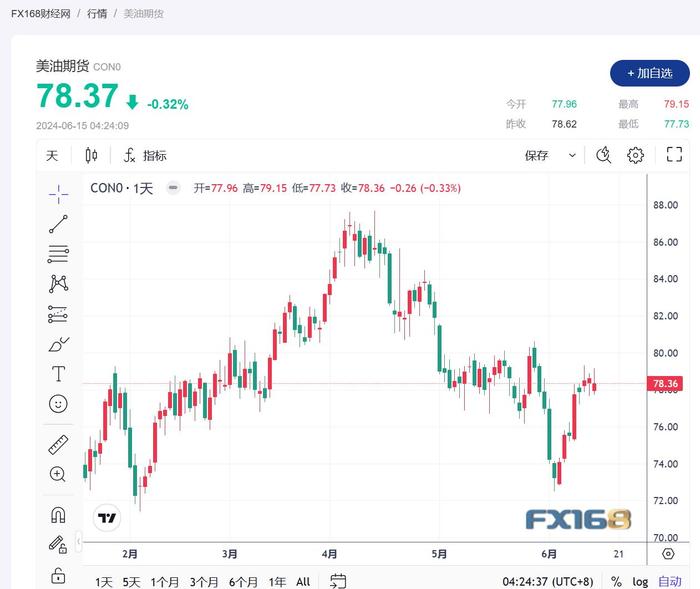Select the 1年 time range

pyautogui.click(x=277, y=582)
